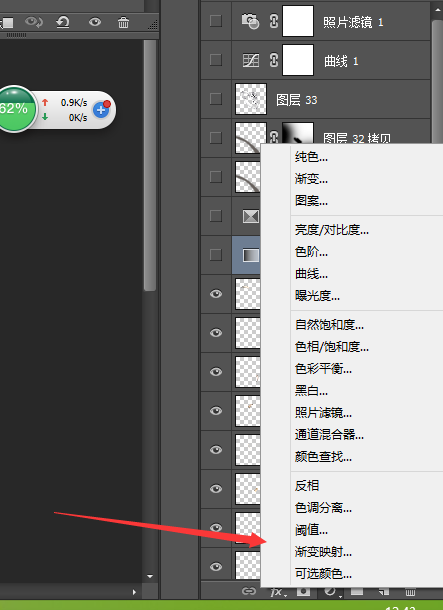The height and width of the screenshot is (610, 443).
Task: Click the right arrow on the horizontal scrollbar
Action: [x=134, y=592]
